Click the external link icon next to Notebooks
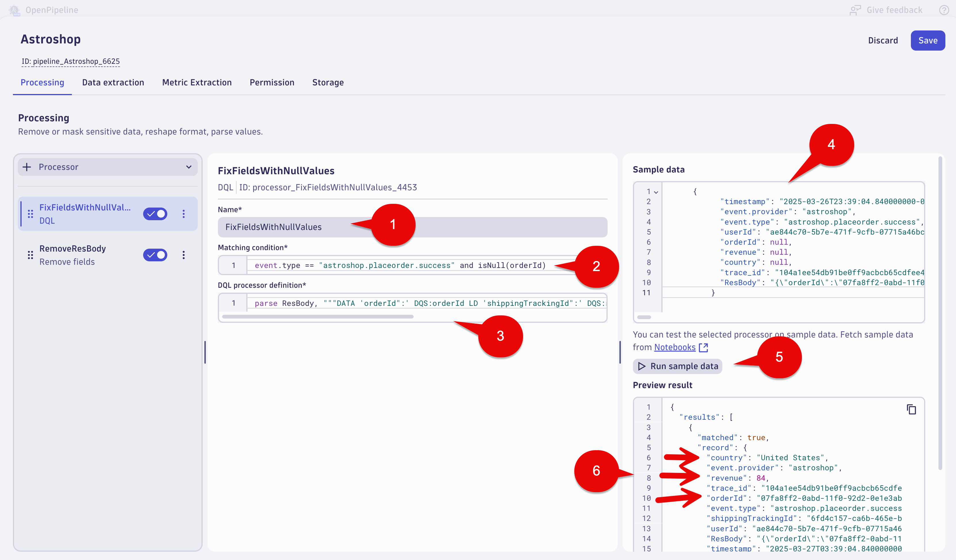 [703, 347]
